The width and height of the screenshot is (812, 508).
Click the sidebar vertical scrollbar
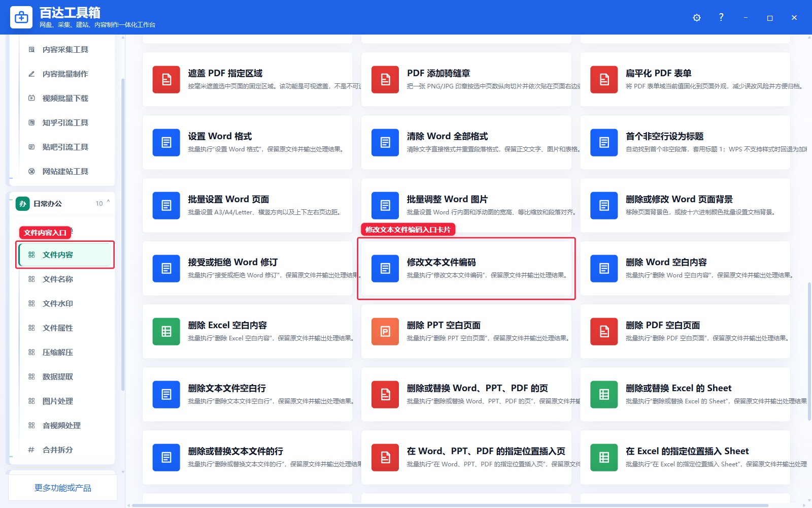[x=123, y=234]
